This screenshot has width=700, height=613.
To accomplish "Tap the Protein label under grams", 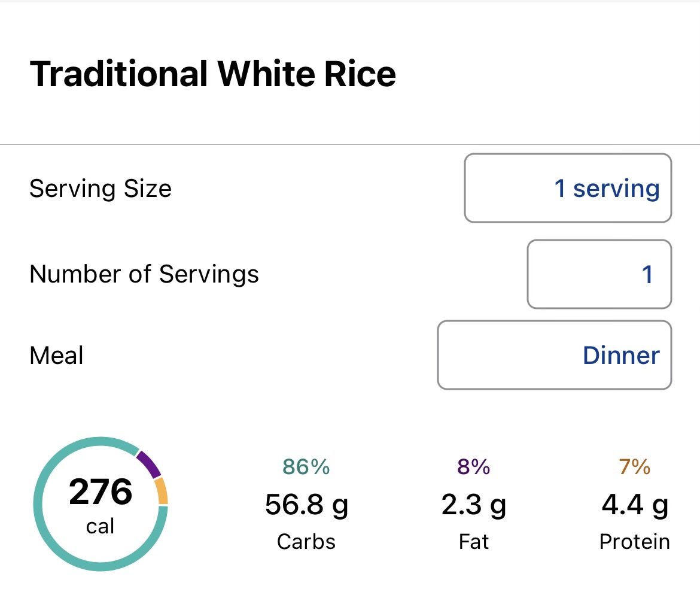I will [635, 542].
